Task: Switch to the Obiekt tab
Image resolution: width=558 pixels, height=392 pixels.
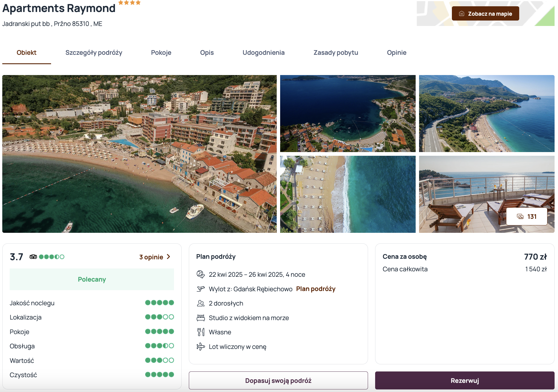Action: [27, 52]
